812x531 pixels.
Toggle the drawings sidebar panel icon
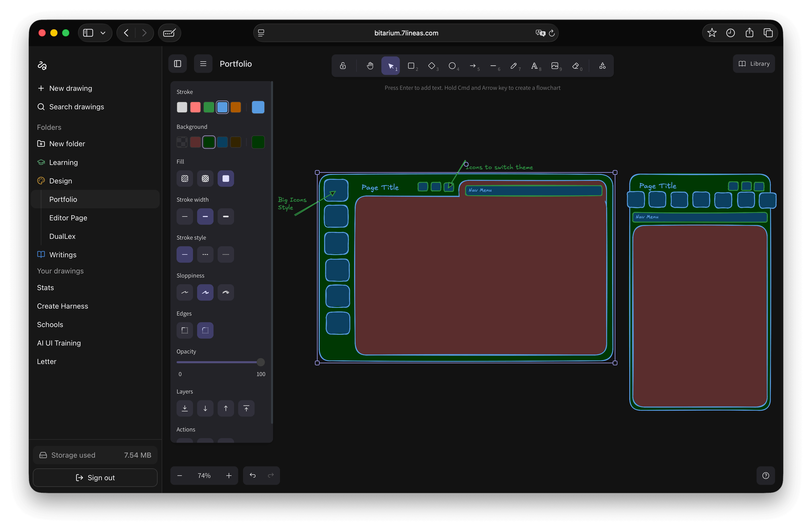coord(177,63)
